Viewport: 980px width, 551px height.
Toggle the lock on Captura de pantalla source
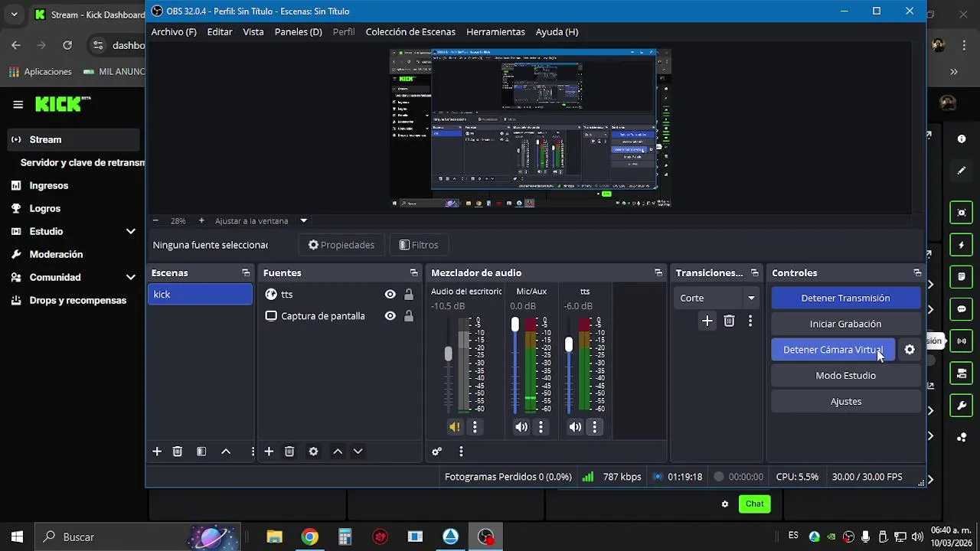[x=409, y=316]
